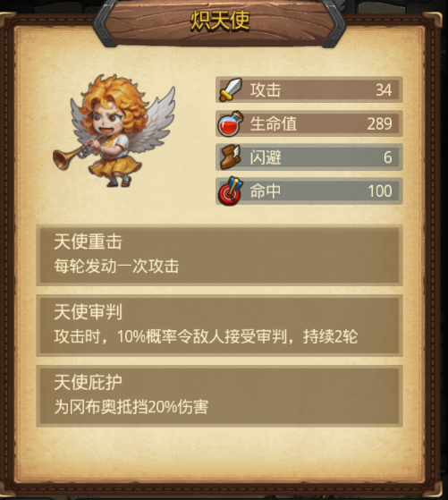448x500 pixels.
Task: Click the 为冈布奥抵挡20%伤害 description text
Action: point(131,407)
